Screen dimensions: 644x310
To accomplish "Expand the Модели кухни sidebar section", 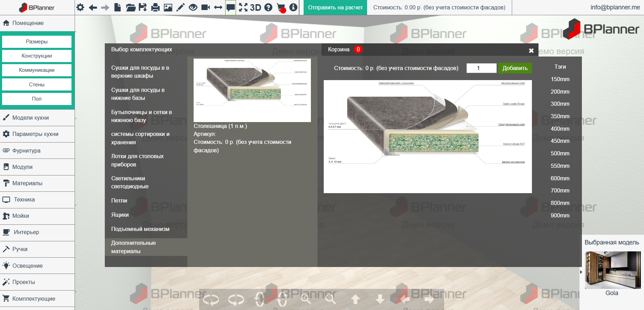I will pyautogui.click(x=37, y=118).
